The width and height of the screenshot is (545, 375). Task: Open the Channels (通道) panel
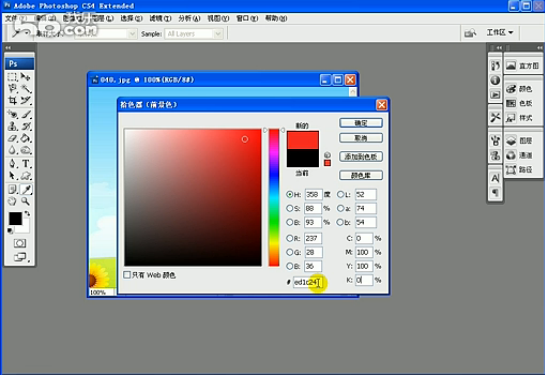click(x=519, y=155)
